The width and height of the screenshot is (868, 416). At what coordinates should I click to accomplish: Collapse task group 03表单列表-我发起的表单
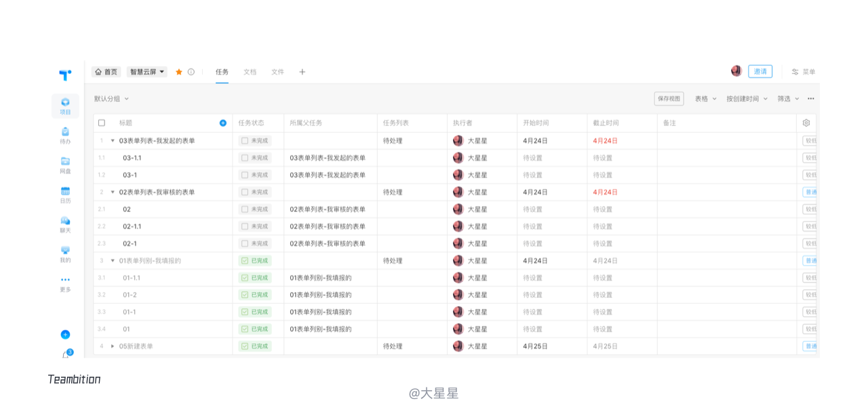coord(113,141)
